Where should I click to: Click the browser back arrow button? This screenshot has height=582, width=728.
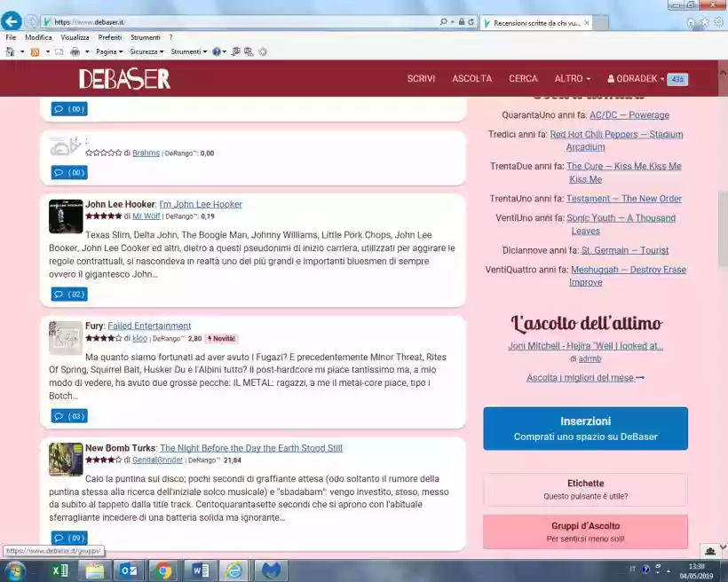pos(12,21)
